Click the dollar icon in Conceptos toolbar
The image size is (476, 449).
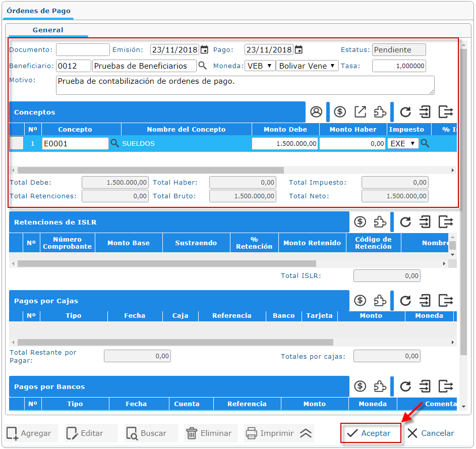coord(340,112)
